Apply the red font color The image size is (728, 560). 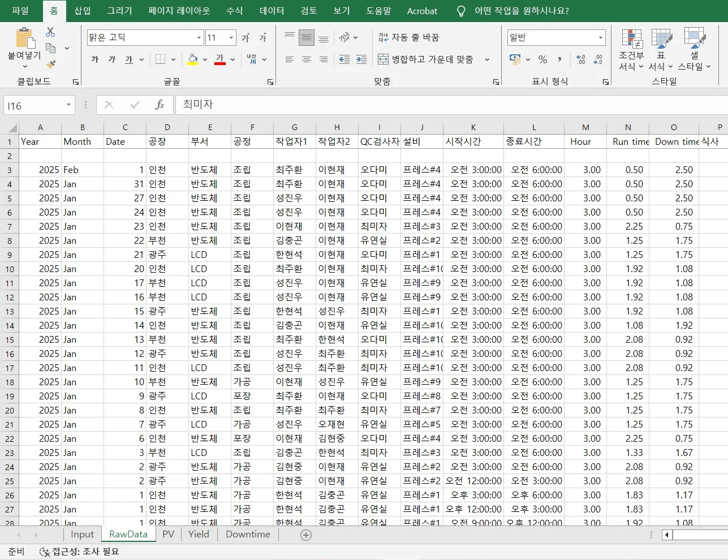click(220, 59)
